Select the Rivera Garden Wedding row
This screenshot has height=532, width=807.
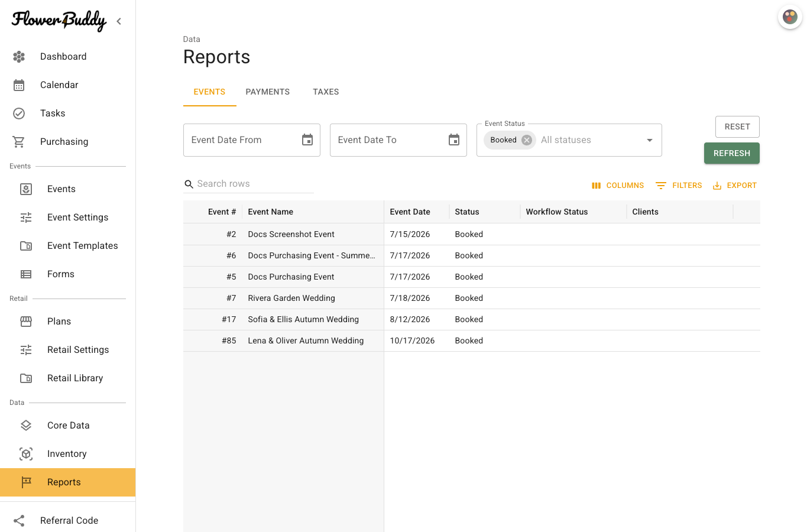click(472, 299)
